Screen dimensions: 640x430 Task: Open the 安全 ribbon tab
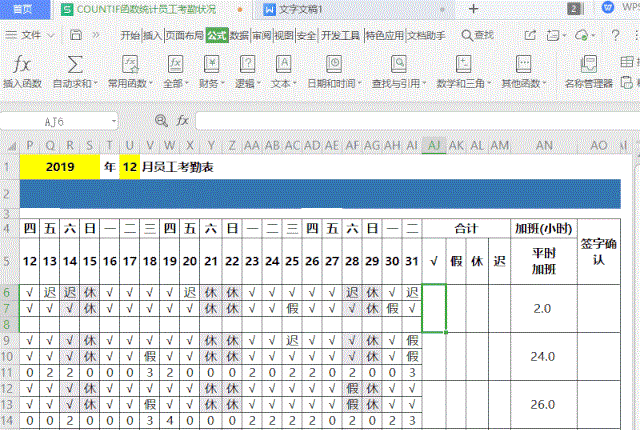point(307,35)
